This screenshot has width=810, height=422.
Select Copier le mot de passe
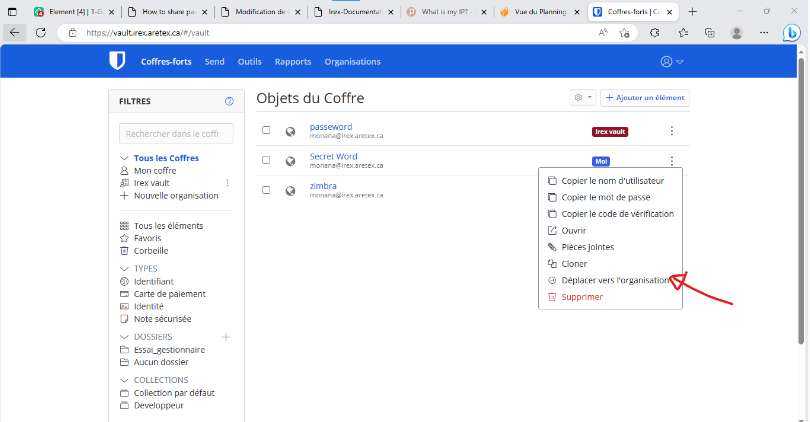tap(610, 197)
